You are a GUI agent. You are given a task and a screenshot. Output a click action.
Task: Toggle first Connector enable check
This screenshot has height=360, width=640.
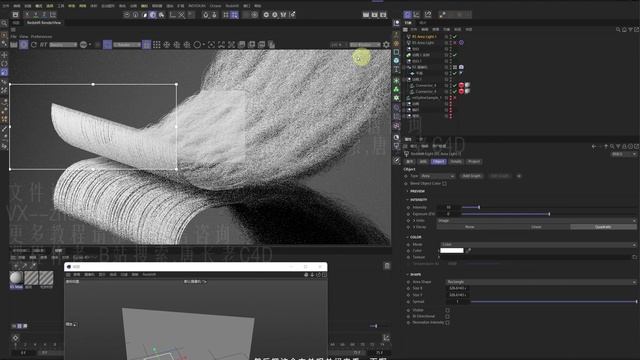click(x=455, y=85)
